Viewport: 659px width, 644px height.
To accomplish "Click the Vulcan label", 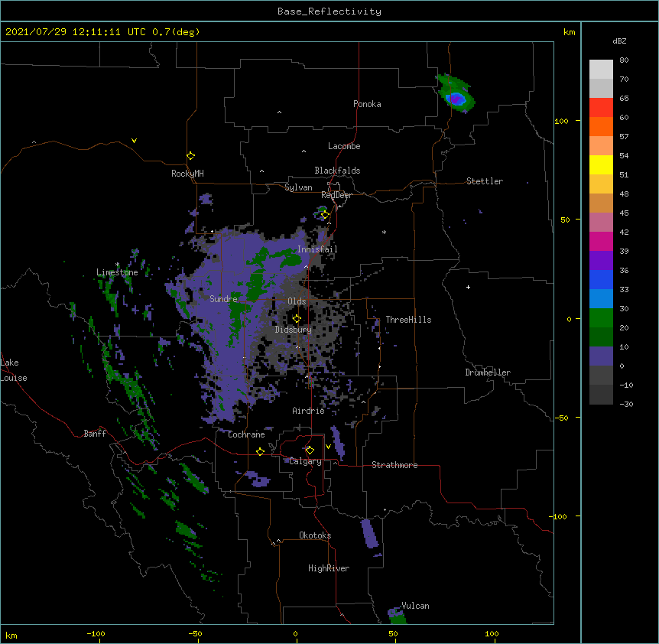I will point(415,606).
